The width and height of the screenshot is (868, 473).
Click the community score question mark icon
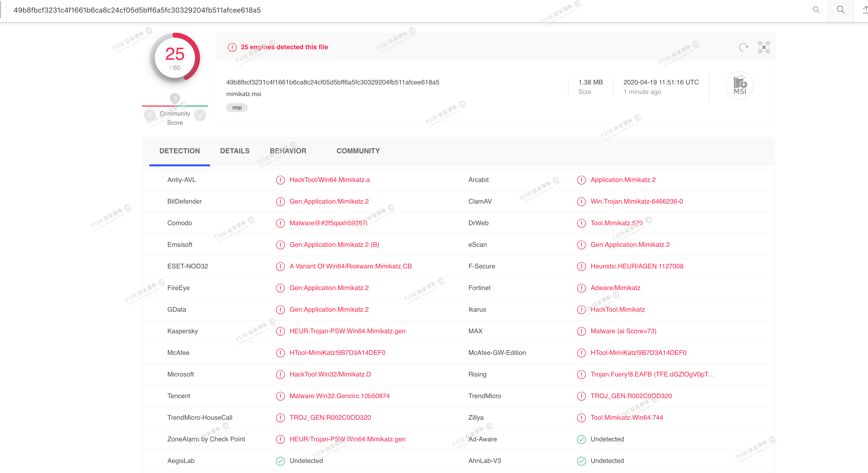coord(175,98)
